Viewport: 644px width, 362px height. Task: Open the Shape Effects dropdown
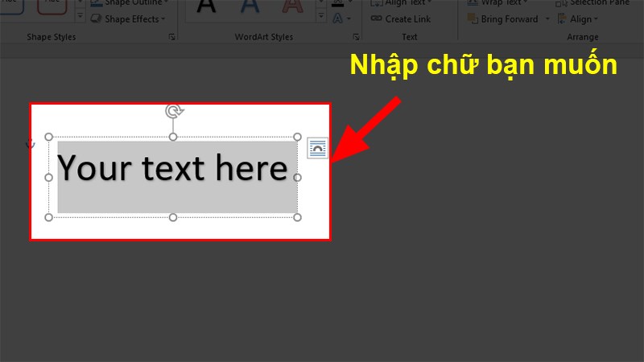pos(163,19)
